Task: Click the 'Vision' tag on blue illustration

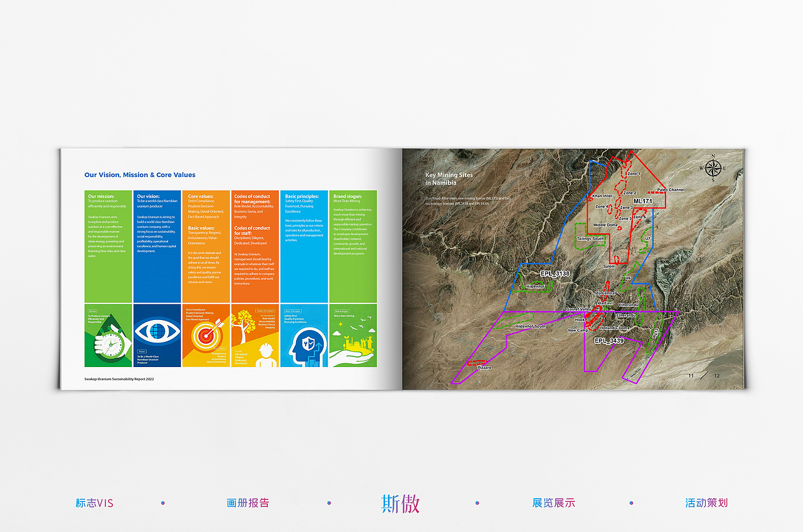Action: (x=142, y=351)
